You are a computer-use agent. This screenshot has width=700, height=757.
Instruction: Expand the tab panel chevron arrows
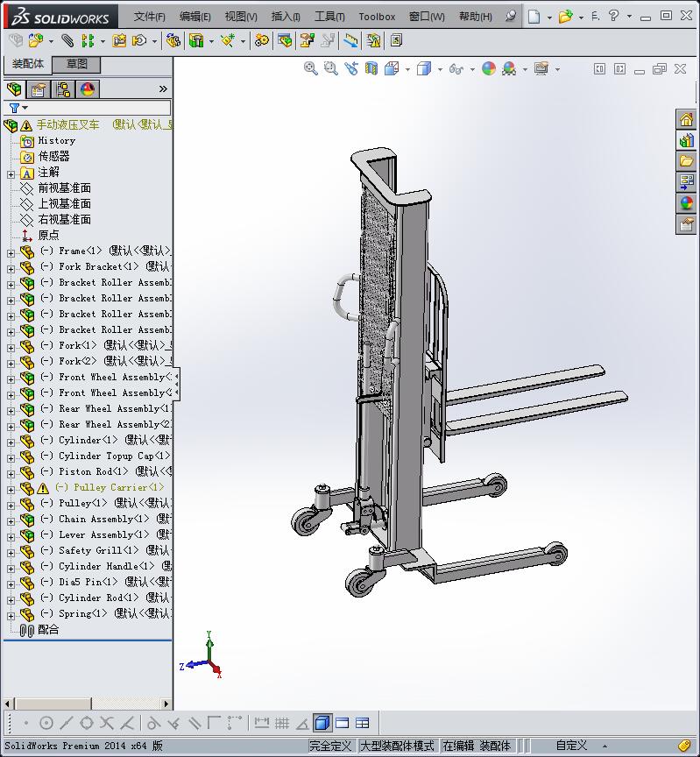[163, 88]
